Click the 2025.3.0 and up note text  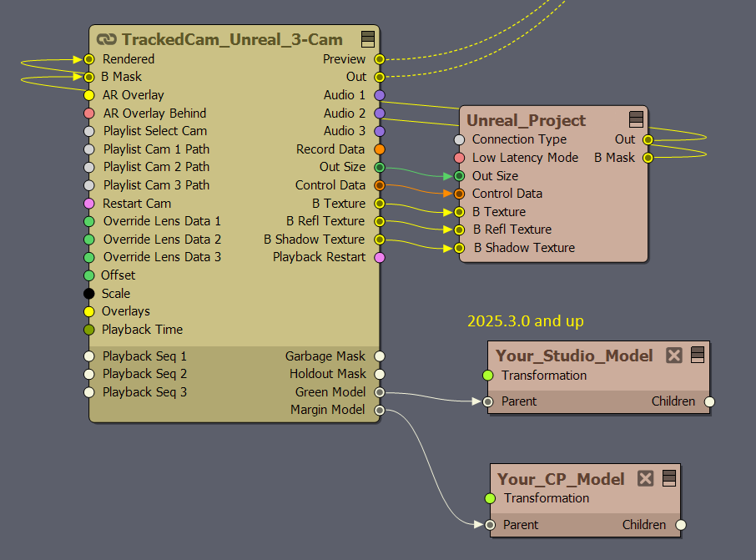(525, 320)
